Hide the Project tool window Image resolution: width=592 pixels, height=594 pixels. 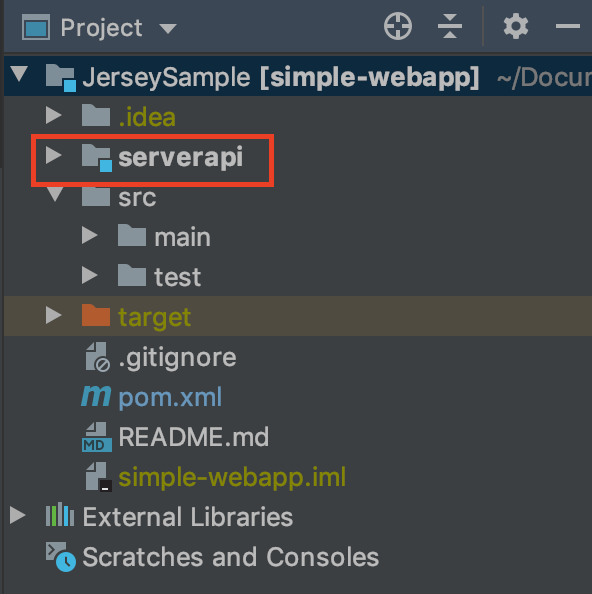pos(567,26)
